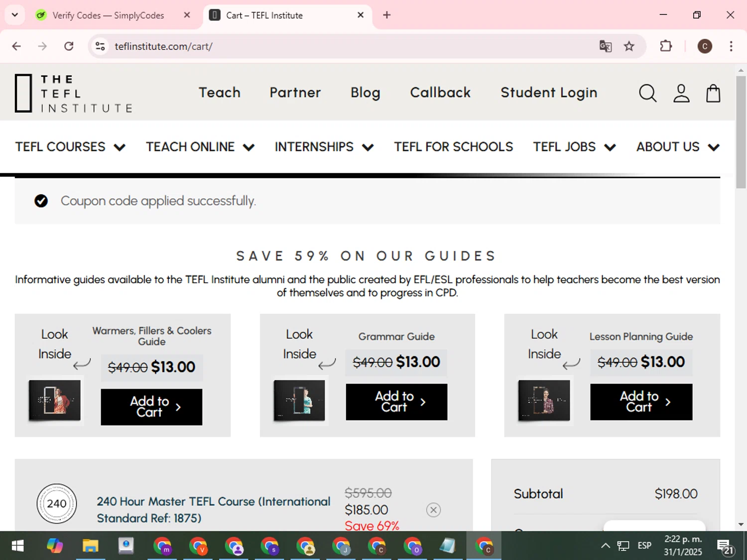Bookmark this page with the star icon
This screenshot has height=560, width=747.
pyautogui.click(x=629, y=46)
